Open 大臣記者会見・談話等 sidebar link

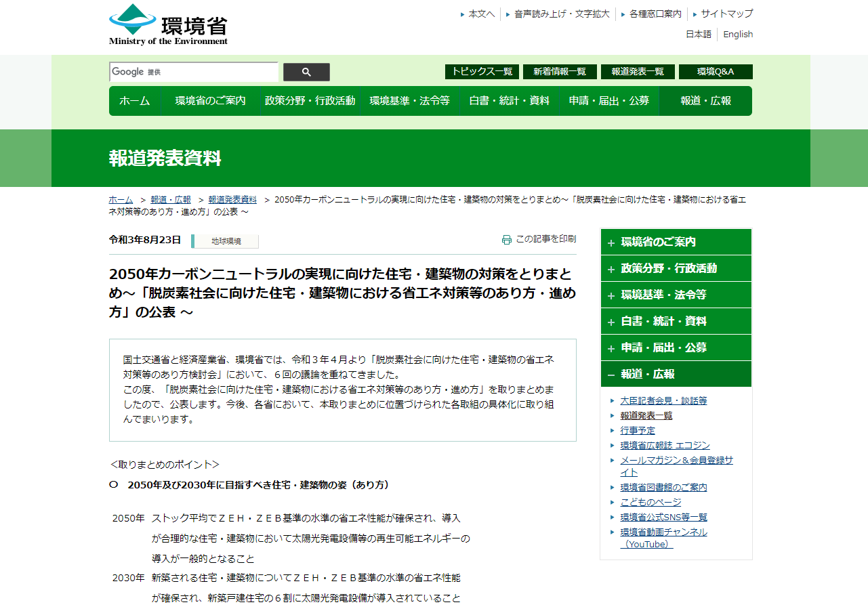[x=663, y=401]
